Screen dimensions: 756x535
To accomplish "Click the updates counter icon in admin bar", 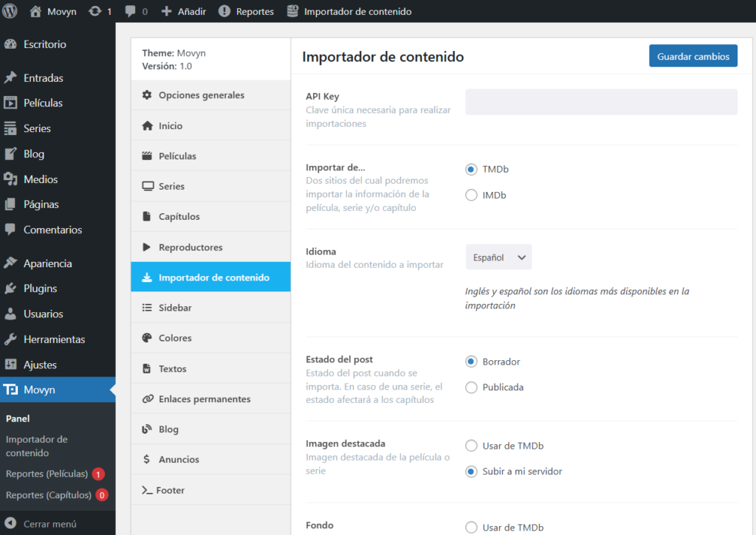I will pyautogui.click(x=94, y=11).
